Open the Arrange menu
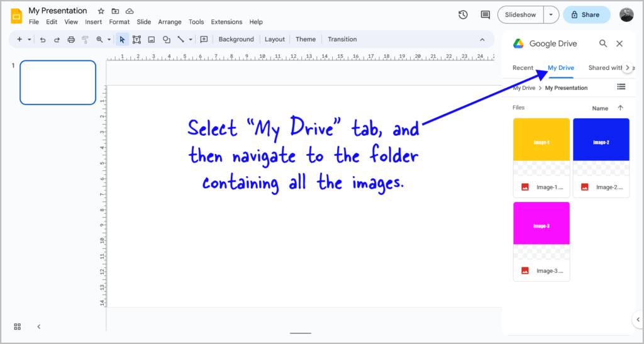Image resolution: width=644 pixels, height=344 pixels. (170, 22)
